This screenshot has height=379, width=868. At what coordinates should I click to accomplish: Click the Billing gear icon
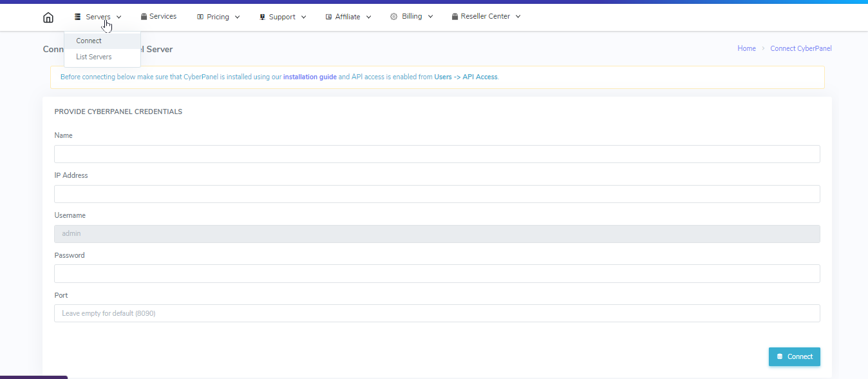393,17
